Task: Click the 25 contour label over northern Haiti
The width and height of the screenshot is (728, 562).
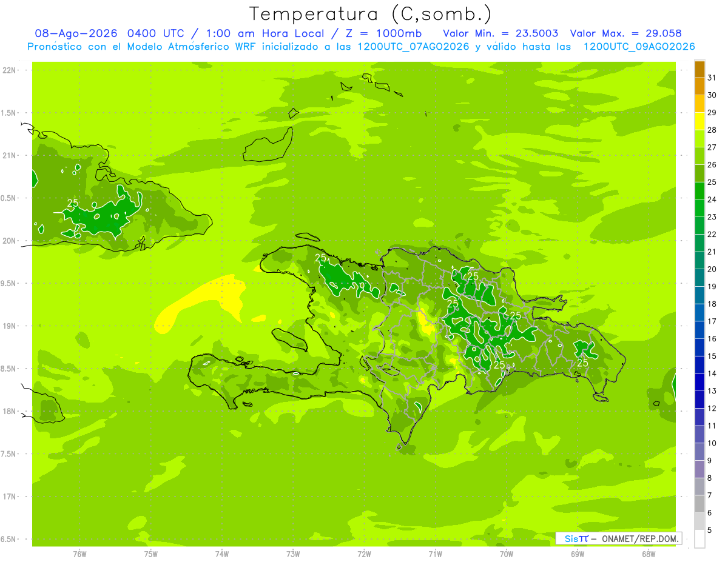Action: 321,258
